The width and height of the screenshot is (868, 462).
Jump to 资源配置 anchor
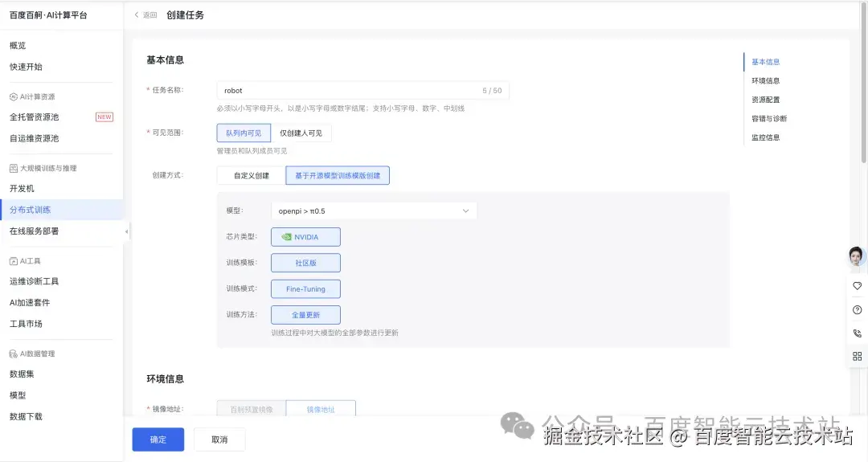(x=766, y=100)
